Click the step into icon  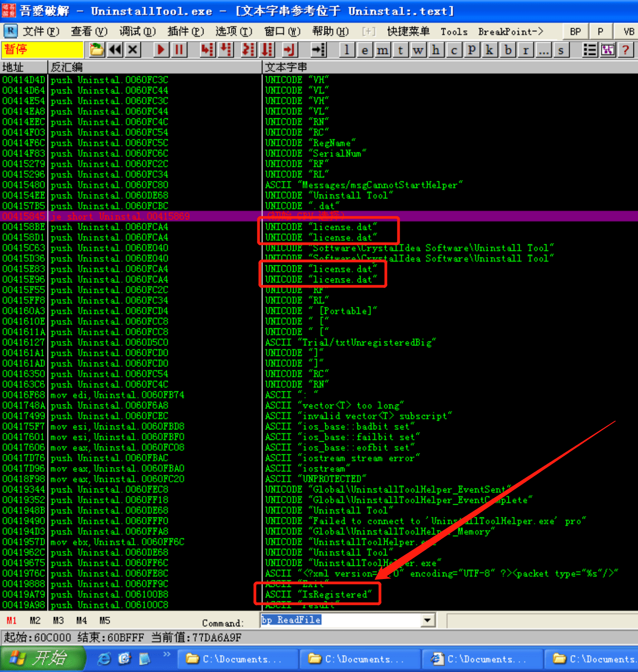(x=207, y=49)
